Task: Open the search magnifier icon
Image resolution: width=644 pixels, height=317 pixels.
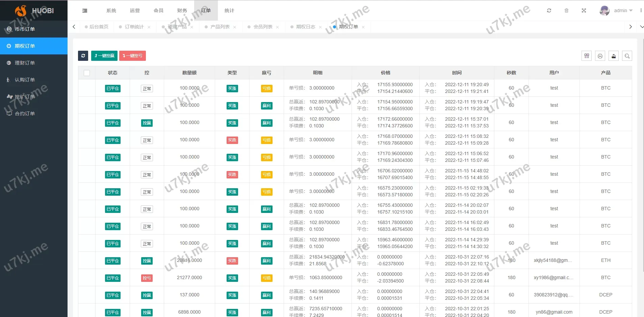Action: click(627, 56)
